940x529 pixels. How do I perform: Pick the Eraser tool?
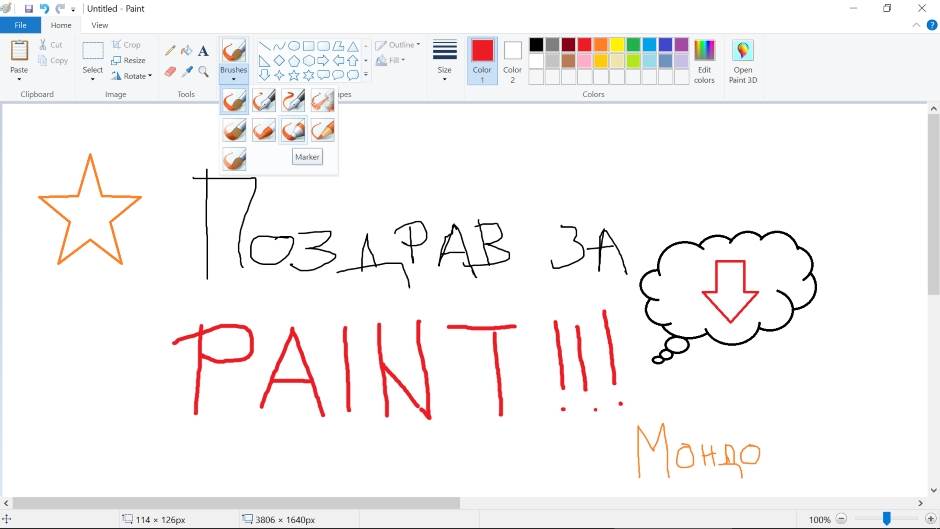point(170,71)
